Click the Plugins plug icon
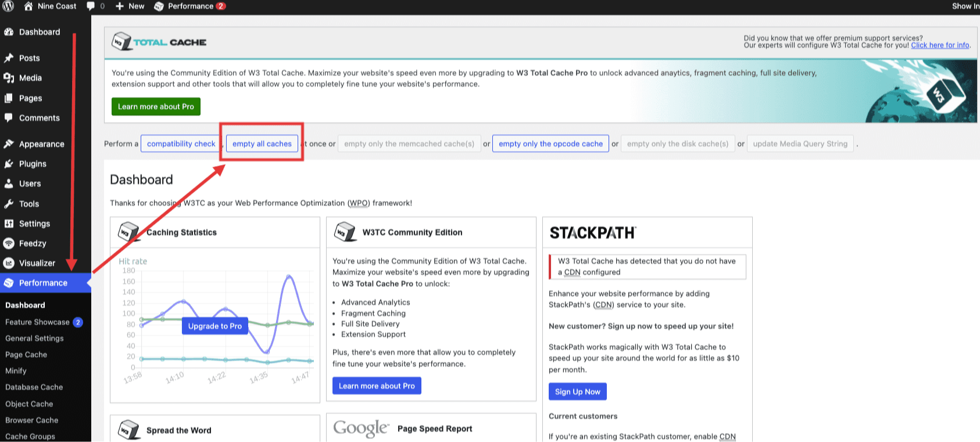The width and height of the screenshot is (980, 442). (x=9, y=164)
